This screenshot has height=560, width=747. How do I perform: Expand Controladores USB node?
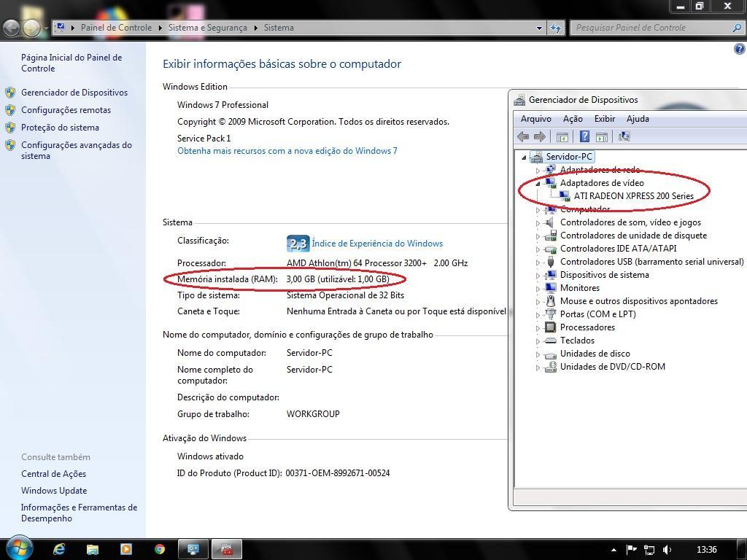(x=538, y=262)
